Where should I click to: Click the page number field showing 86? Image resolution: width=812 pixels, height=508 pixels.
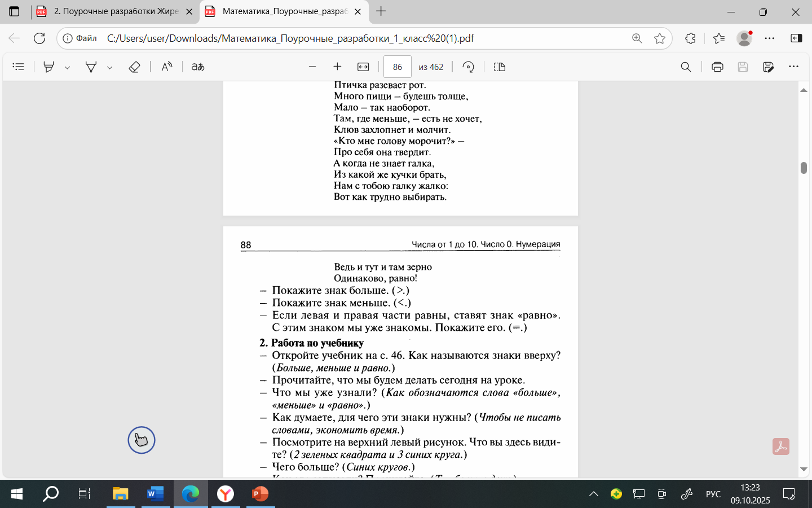(397, 67)
